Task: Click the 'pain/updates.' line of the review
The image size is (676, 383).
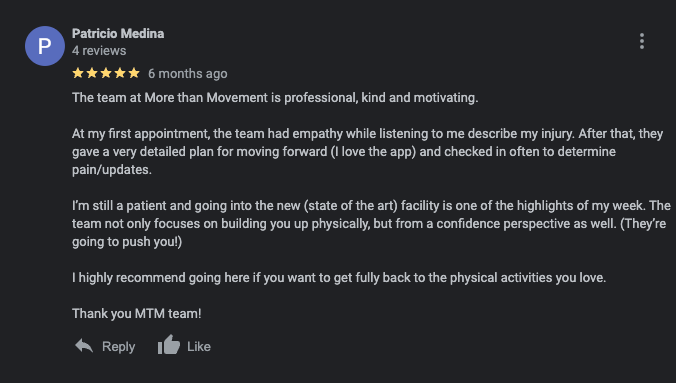Action: coord(112,170)
